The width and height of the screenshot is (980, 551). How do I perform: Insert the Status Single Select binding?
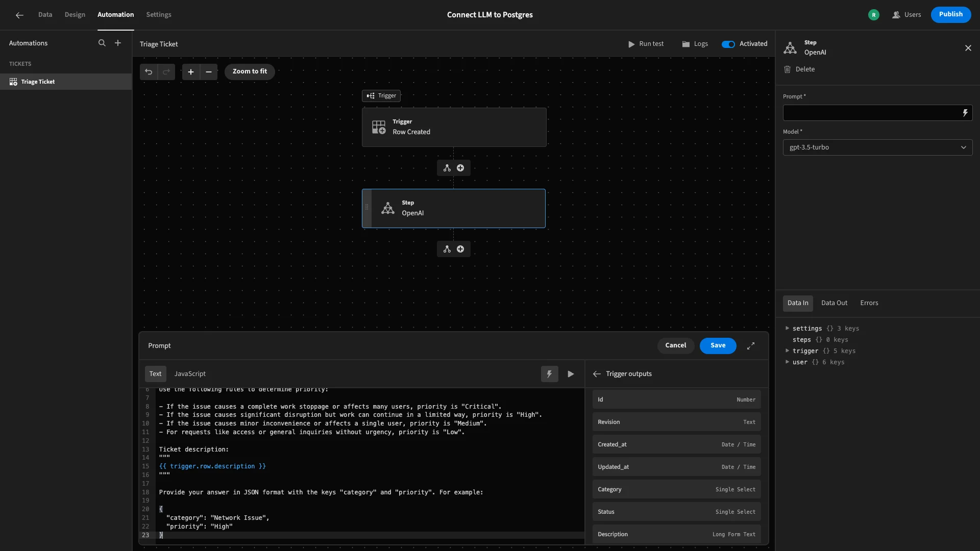(676, 512)
